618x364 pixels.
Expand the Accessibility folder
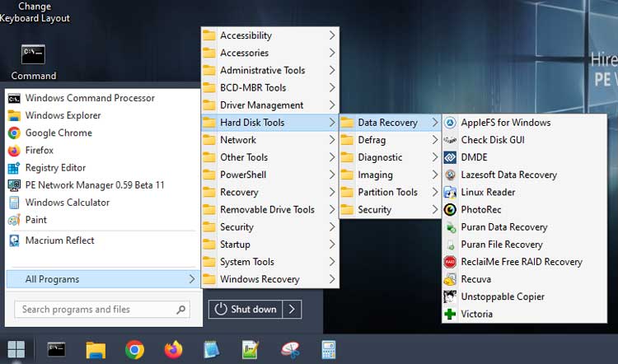[x=270, y=35]
